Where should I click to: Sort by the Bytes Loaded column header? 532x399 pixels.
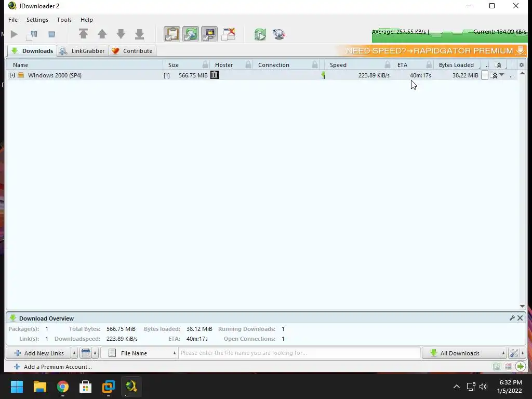pyautogui.click(x=456, y=65)
